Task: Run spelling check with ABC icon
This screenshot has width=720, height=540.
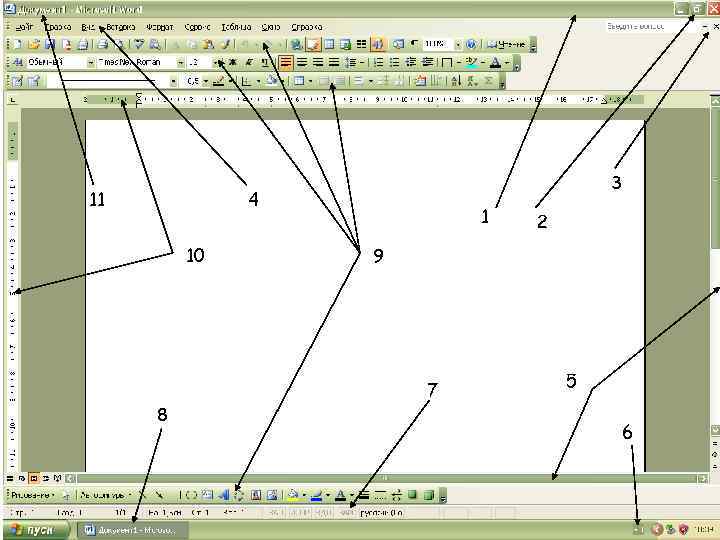Action: [x=139, y=44]
